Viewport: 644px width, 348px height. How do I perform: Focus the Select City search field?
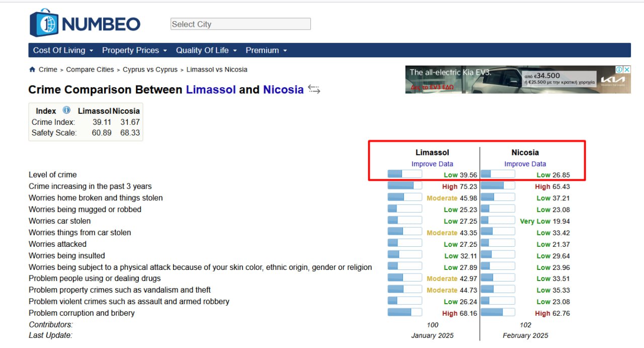click(x=240, y=24)
